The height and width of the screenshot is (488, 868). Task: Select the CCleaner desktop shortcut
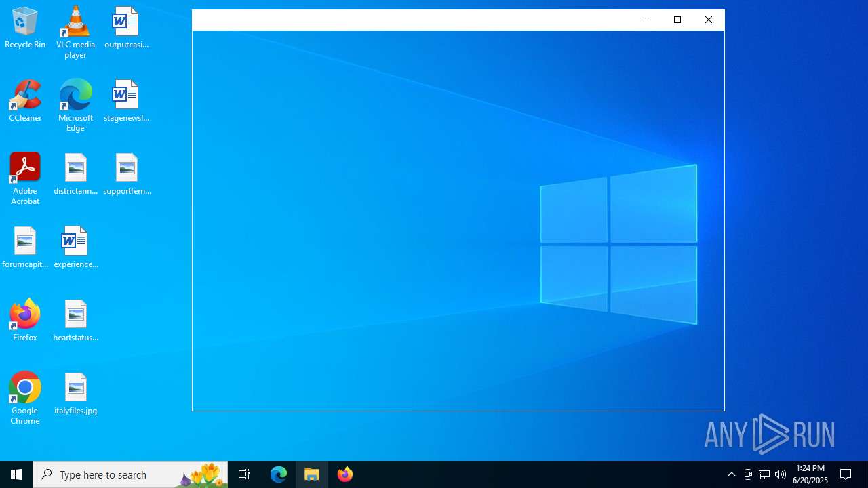point(25,101)
